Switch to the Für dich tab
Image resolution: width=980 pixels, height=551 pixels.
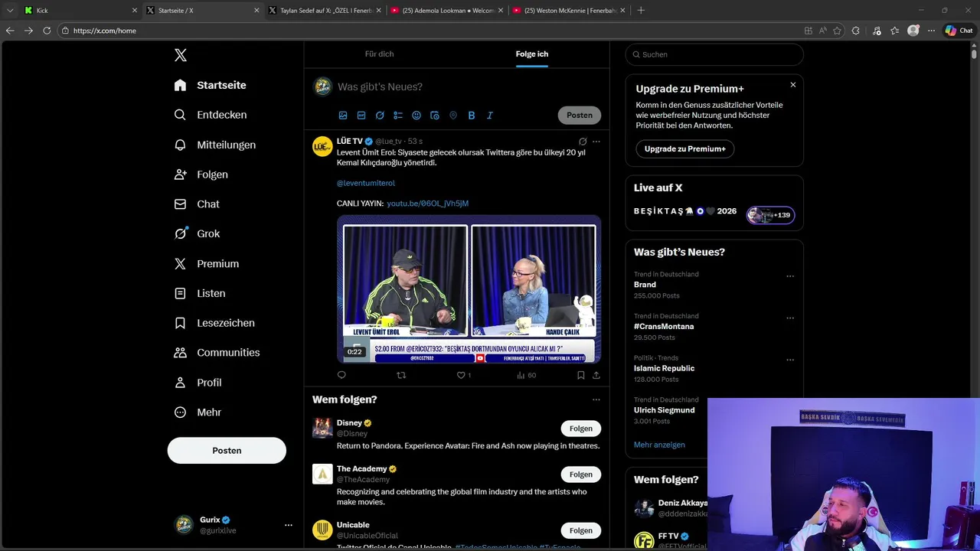(x=379, y=54)
